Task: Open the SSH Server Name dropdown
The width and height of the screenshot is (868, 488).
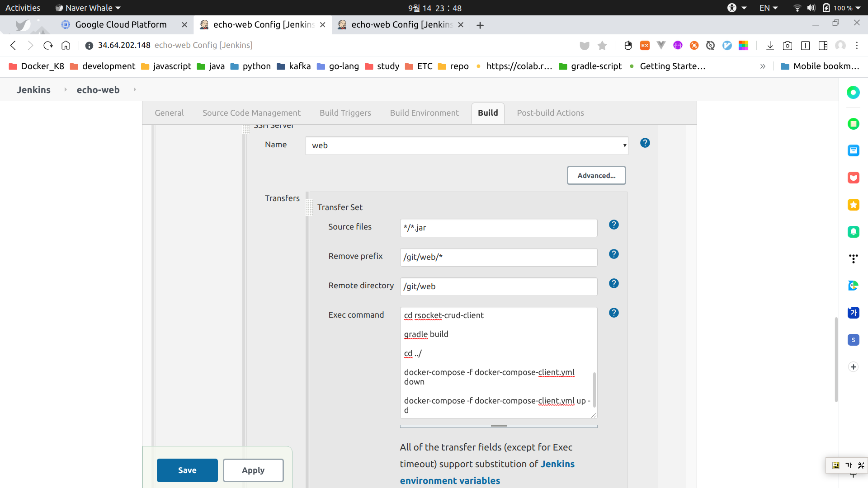Action: [x=467, y=145]
